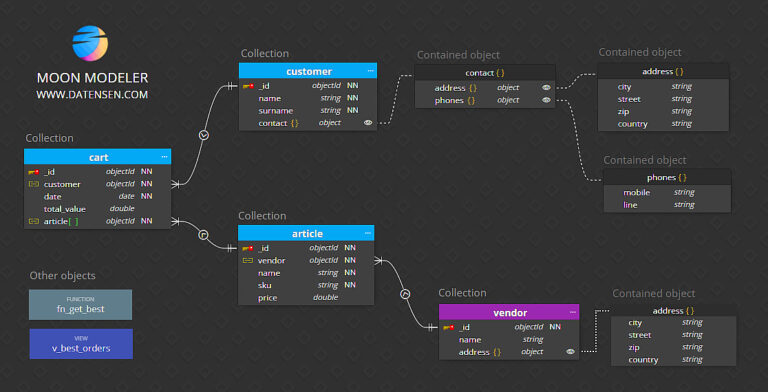Click the v_best_orders view box
The height and width of the screenshot is (392, 768).
81,343
